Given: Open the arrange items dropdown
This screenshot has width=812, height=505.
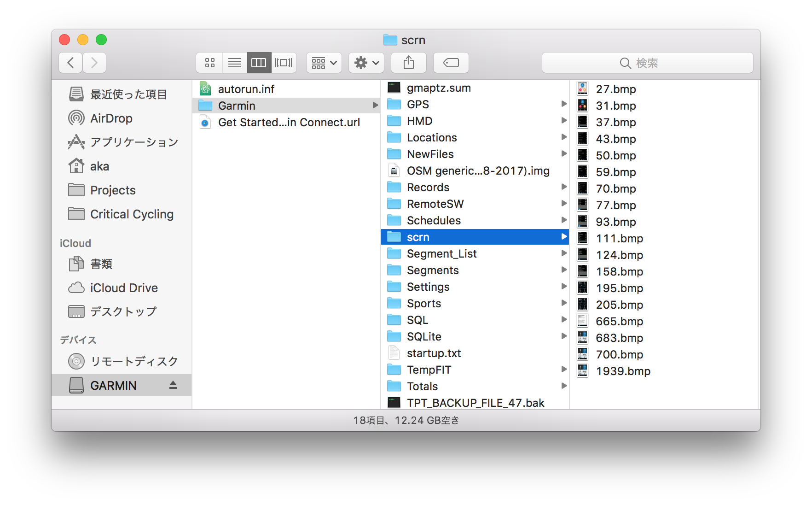Looking at the screenshot, I should tap(324, 63).
